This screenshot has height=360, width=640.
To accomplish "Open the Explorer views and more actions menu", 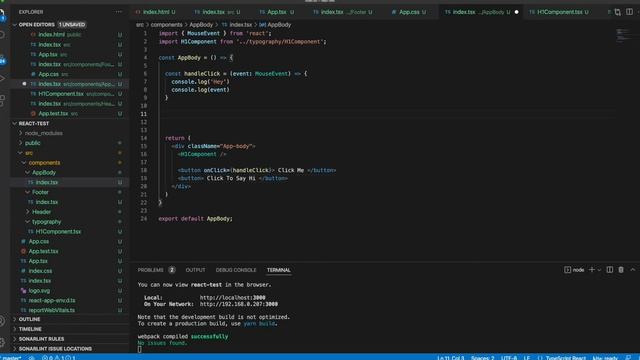I will click(x=118, y=12).
